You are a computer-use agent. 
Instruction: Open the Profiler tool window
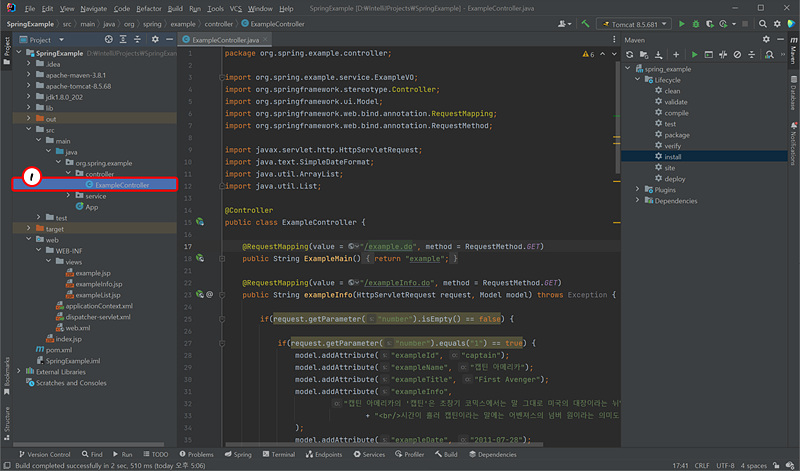410,454
